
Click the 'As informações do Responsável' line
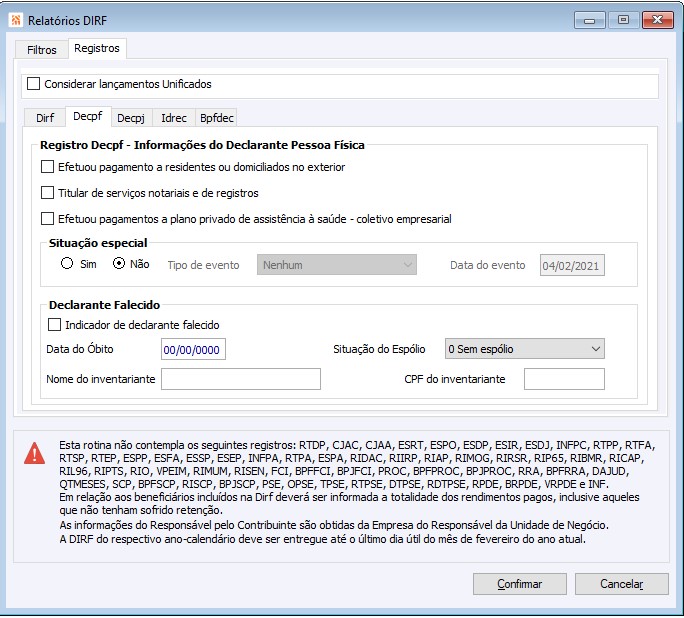point(334,525)
